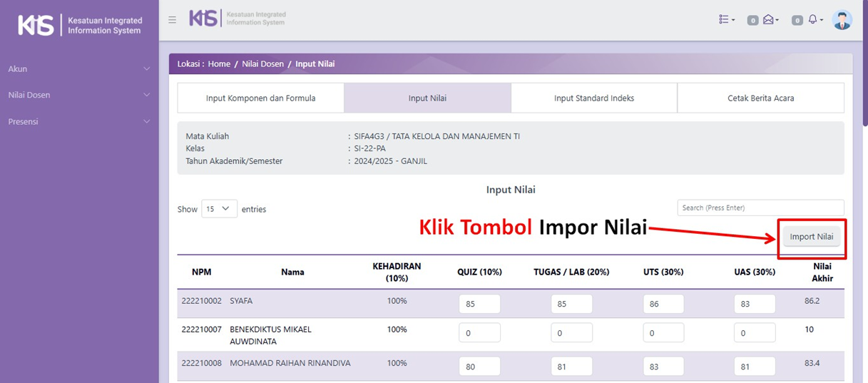
Task: Click the Nilai Dosen breadcrumb link
Action: (262, 64)
